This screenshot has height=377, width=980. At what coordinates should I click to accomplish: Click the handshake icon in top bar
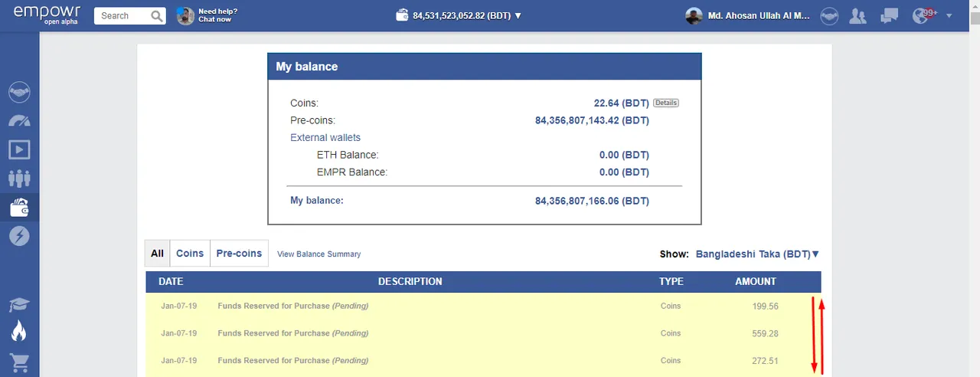pos(828,15)
